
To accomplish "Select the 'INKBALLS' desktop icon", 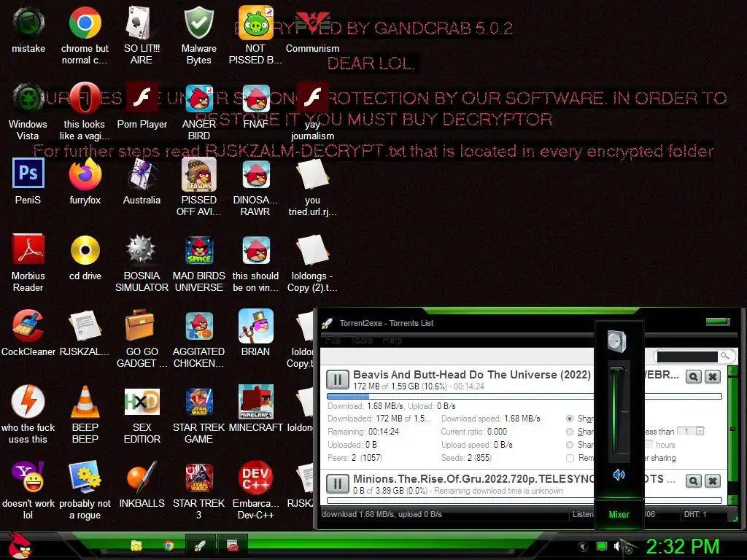I will click(142, 484).
